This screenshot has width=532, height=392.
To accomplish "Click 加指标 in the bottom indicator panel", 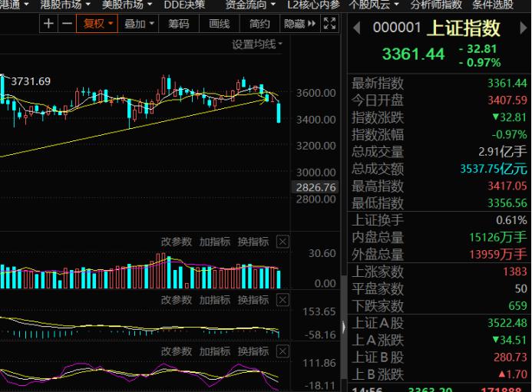I will point(215,351).
